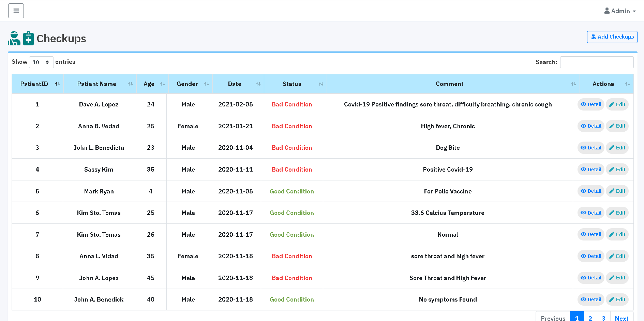
Task: Sort the Status column via its sort arrows
Action: coord(320,84)
